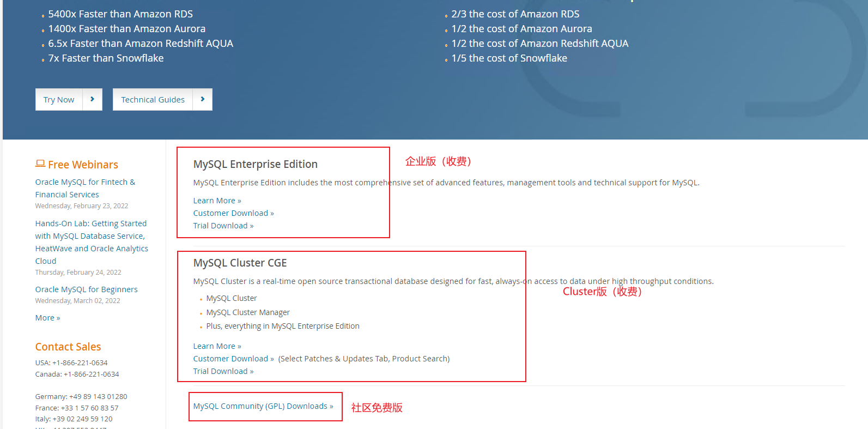Open the Free Webinars heading

tap(83, 165)
